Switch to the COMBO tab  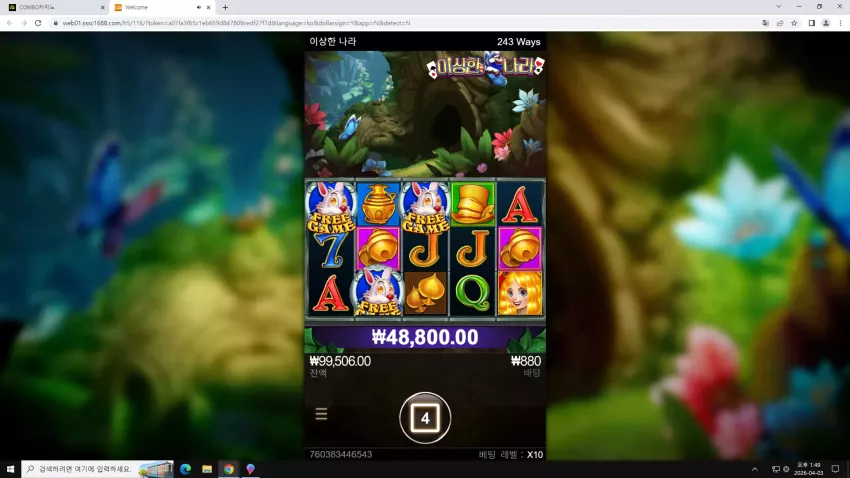tap(54, 7)
